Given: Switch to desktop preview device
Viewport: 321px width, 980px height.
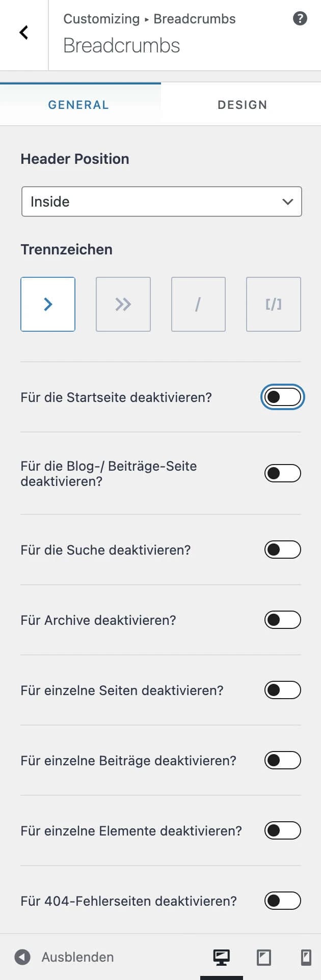Looking at the screenshot, I should click(x=221, y=957).
